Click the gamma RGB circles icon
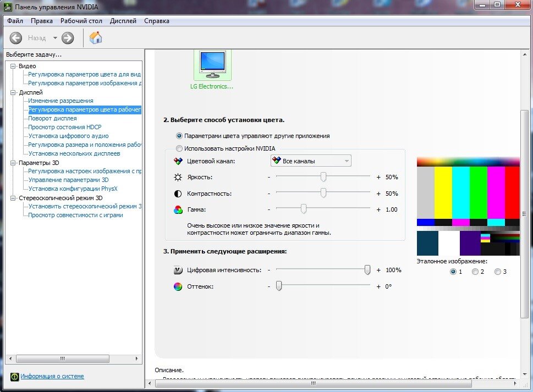Image resolution: width=533 pixels, height=392 pixels. click(178, 209)
